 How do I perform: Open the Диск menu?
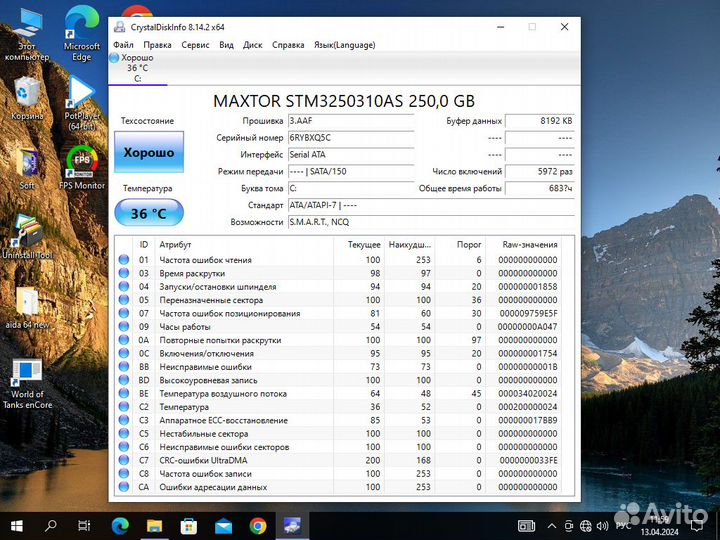click(253, 45)
